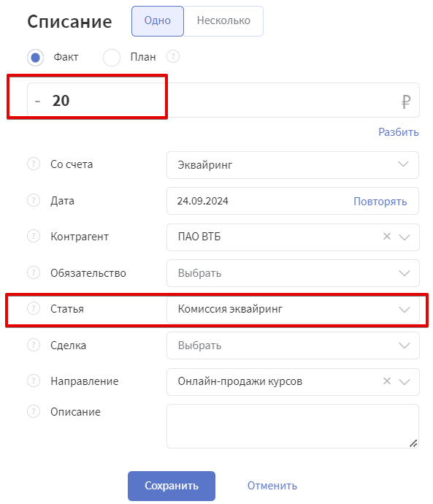This screenshot has height=504, width=433.
Task: Click help icon beside Описание label
Action: 34,411
